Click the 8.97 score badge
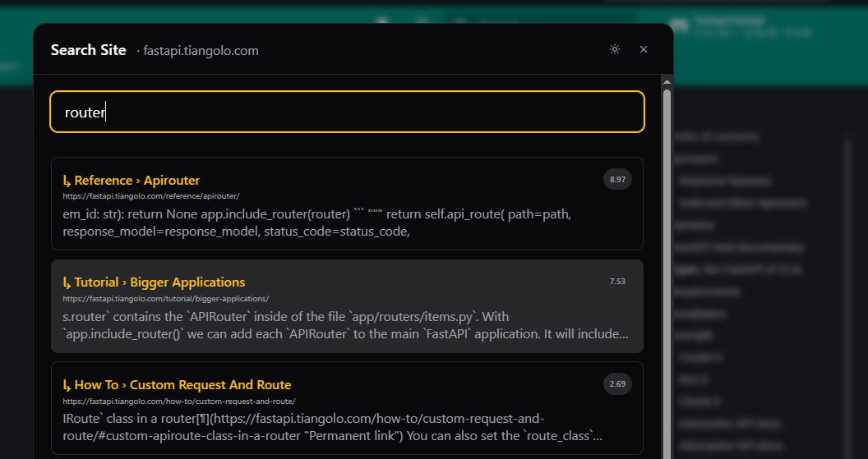This screenshot has height=459, width=868. (617, 179)
